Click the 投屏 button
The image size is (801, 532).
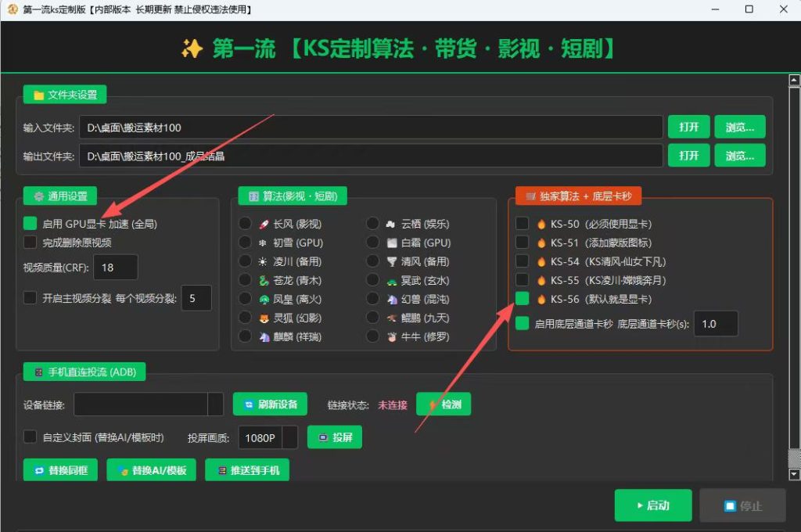coord(335,437)
